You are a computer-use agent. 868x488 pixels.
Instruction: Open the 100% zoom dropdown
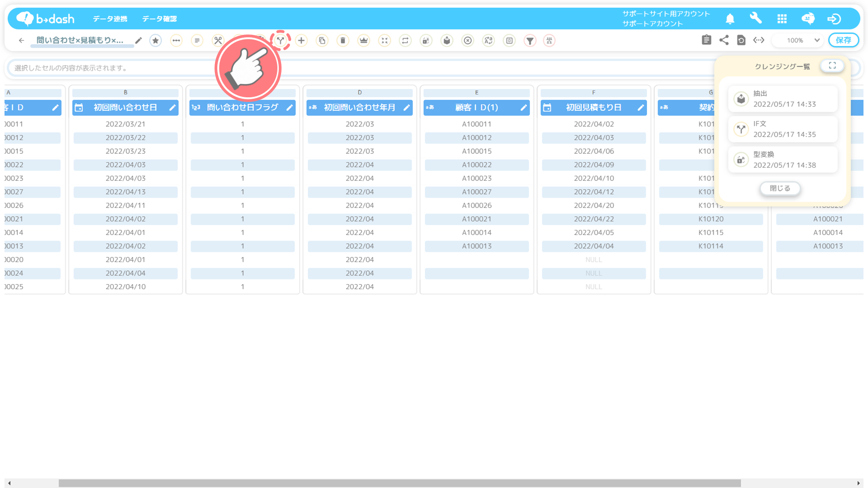tap(798, 40)
